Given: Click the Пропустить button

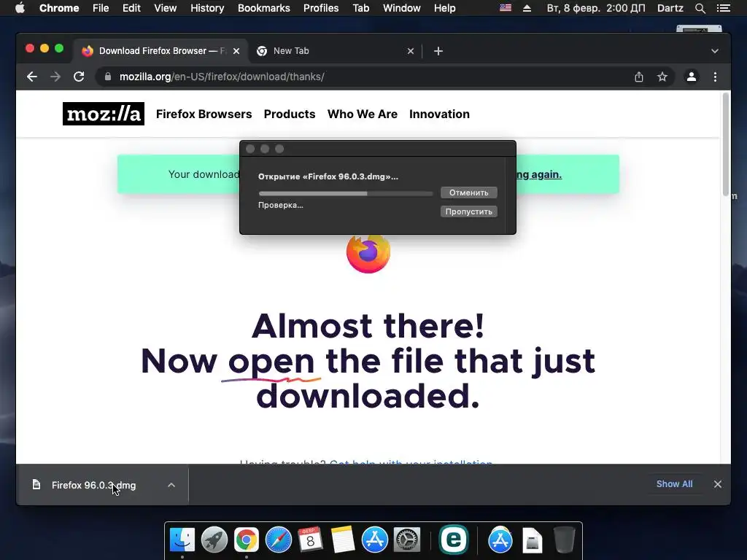Looking at the screenshot, I should [469, 211].
